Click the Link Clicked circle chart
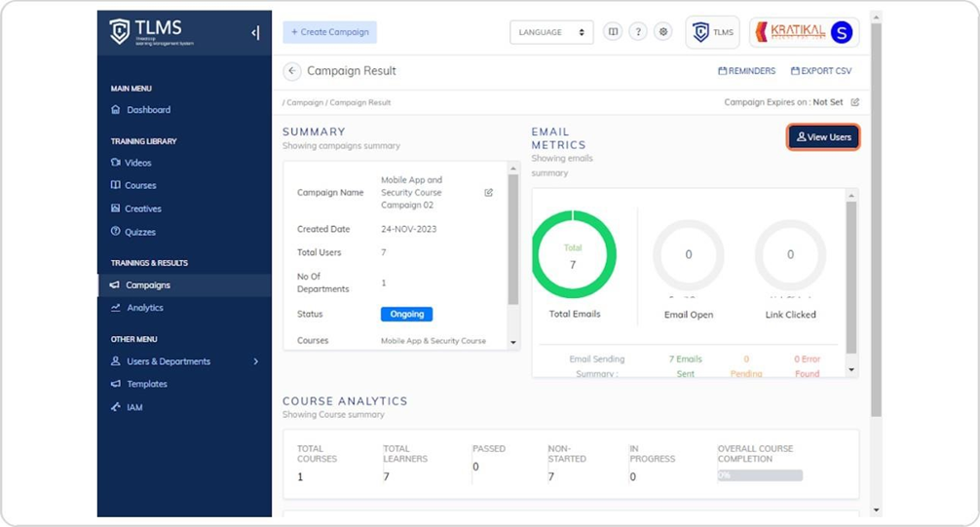 (x=791, y=254)
